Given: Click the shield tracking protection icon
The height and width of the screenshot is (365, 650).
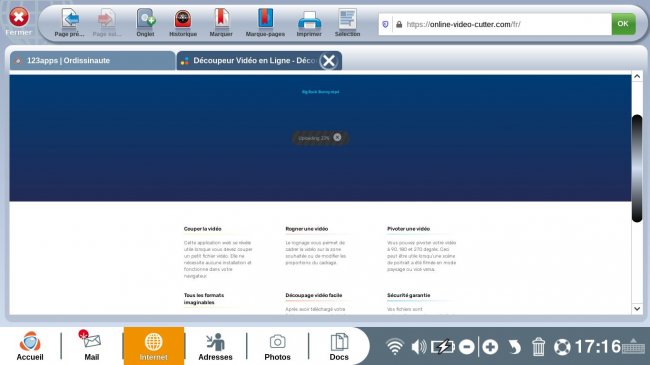Looking at the screenshot, I should (385, 24).
